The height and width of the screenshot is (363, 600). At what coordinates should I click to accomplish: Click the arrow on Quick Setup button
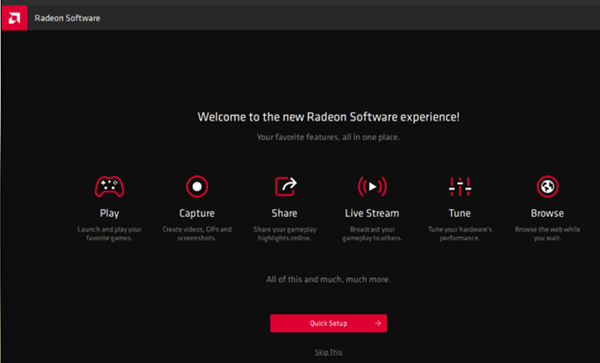click(x=378, y=323)
